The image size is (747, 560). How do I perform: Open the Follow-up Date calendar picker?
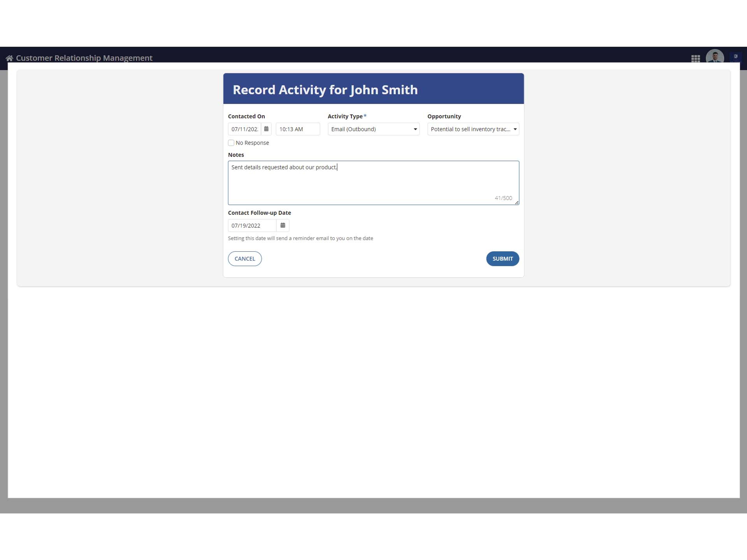coord(283,226)
